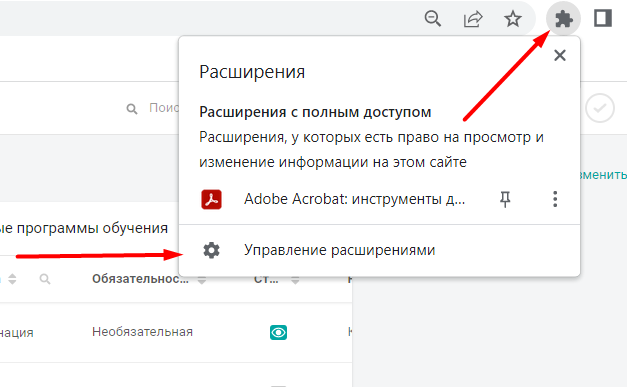Image resolution: width=627 pixels, height=387 pixels.
Task: Bookmark this page with the star icon
Action: tap(513, 19)
